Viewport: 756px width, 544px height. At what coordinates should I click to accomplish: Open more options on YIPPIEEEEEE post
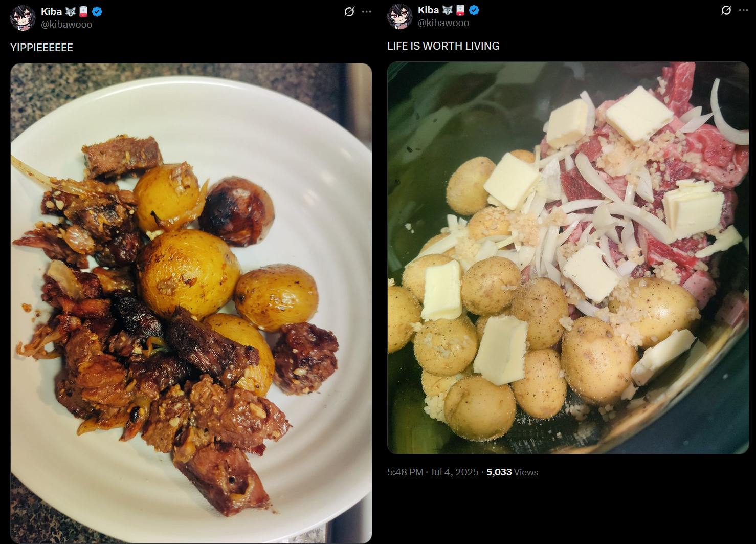click(367, 11)
